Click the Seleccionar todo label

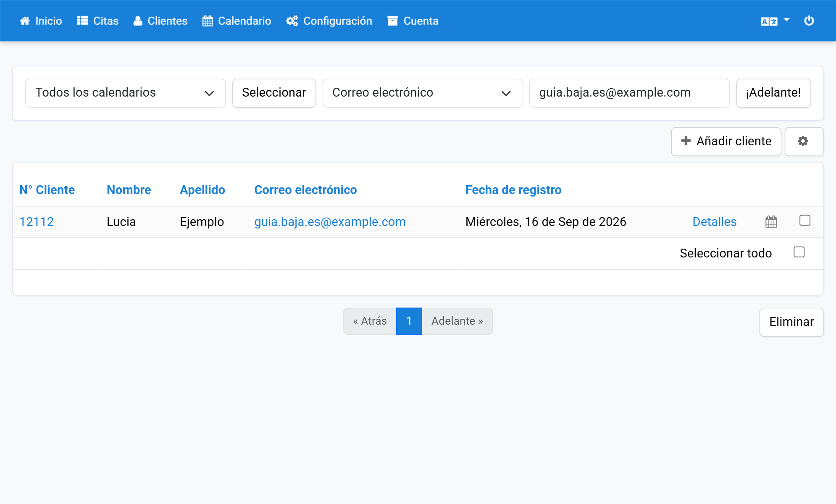[726, 253]
